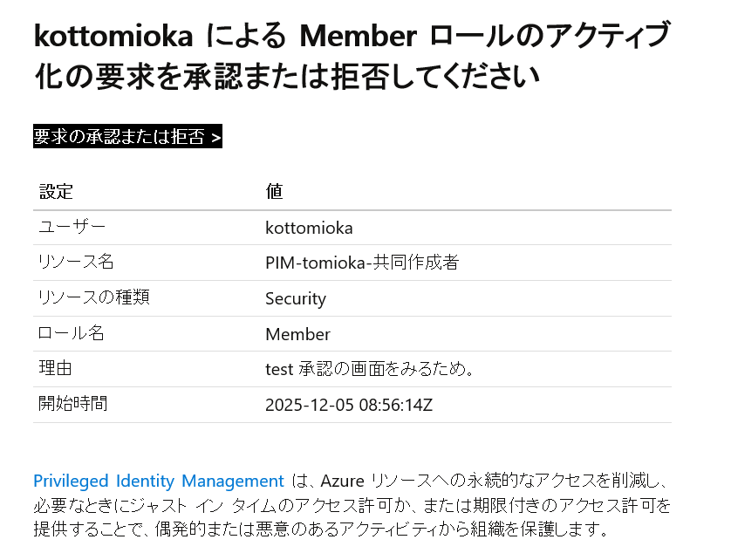Click the start time value 2025-12-05 08:56:14Z
The image size is (731, 560).
(x=349, y=406)
